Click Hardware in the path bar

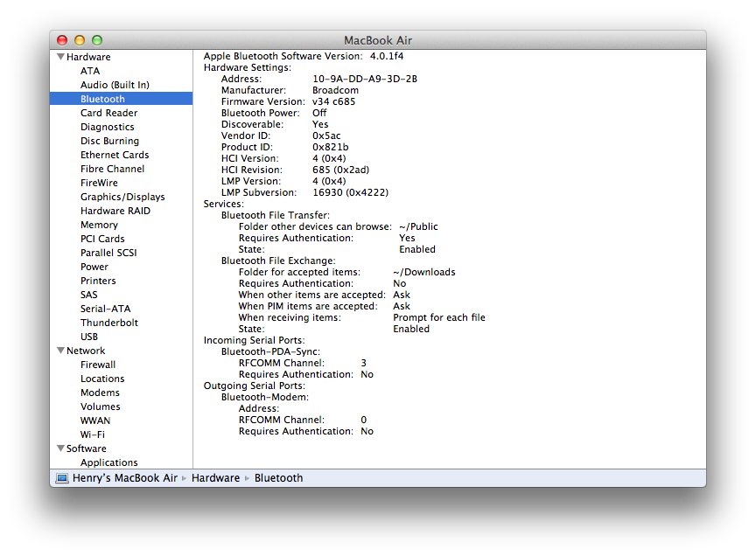tap(215, 478)
